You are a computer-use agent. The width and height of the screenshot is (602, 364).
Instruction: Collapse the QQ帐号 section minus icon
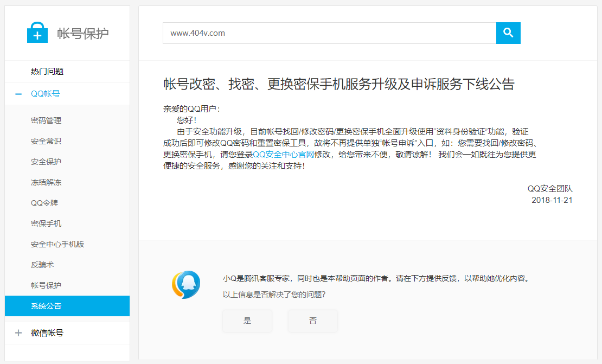coord(18,94)
